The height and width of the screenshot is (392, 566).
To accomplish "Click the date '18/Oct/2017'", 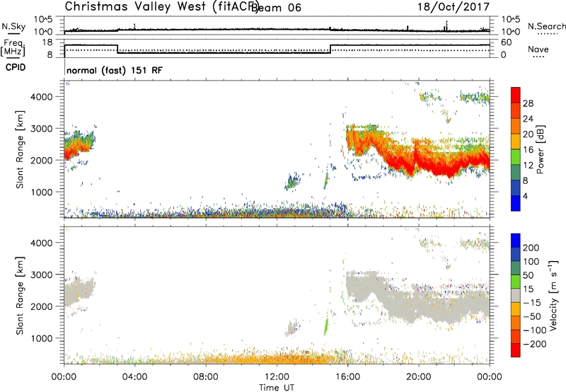I will click(454, 7).
